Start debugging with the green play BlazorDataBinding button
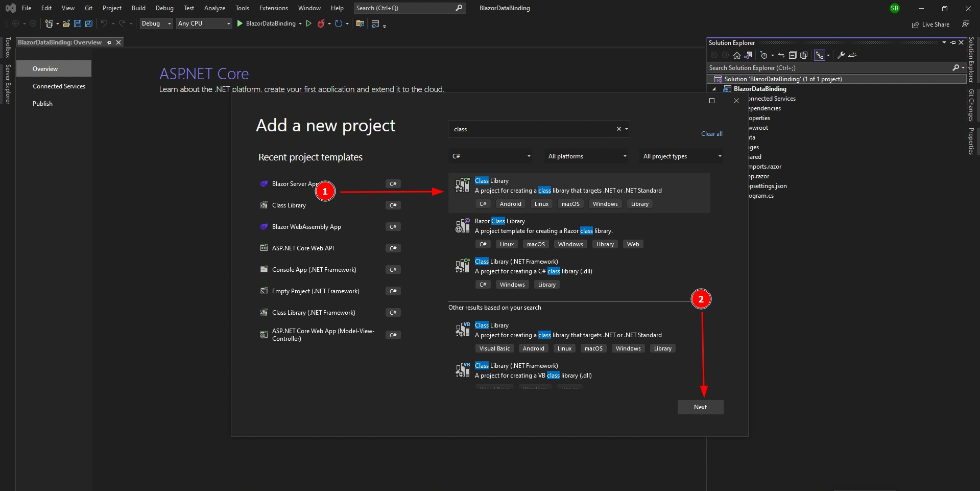This screenshot has width=980, height=491. 267,24
